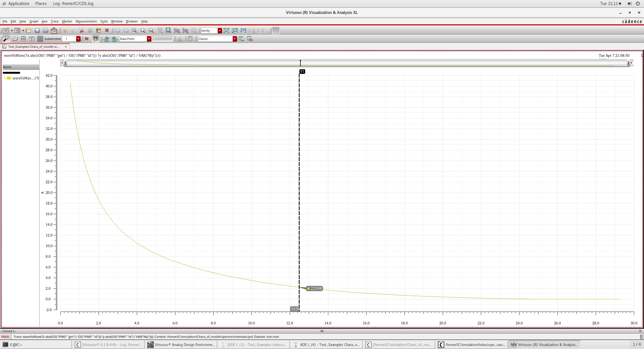Open the Data Point dropdown
644x349 pixels.
[x=149, y=39]
